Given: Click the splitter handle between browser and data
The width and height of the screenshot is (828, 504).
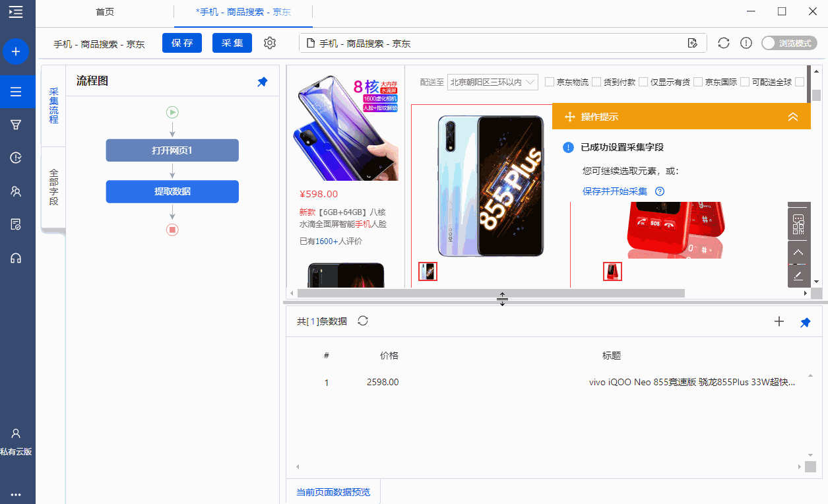Looking at the screenshot, I should pyautogui.click(x=502, y=300).
